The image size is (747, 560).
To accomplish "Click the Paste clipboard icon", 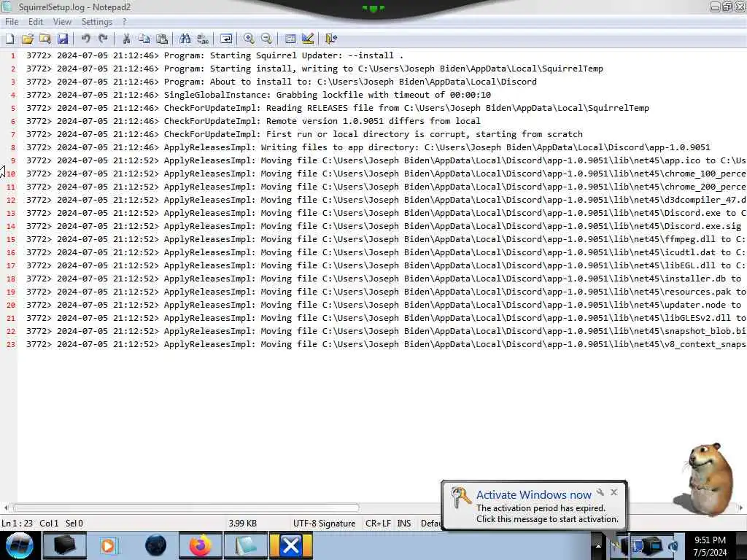I will [162, 39].
